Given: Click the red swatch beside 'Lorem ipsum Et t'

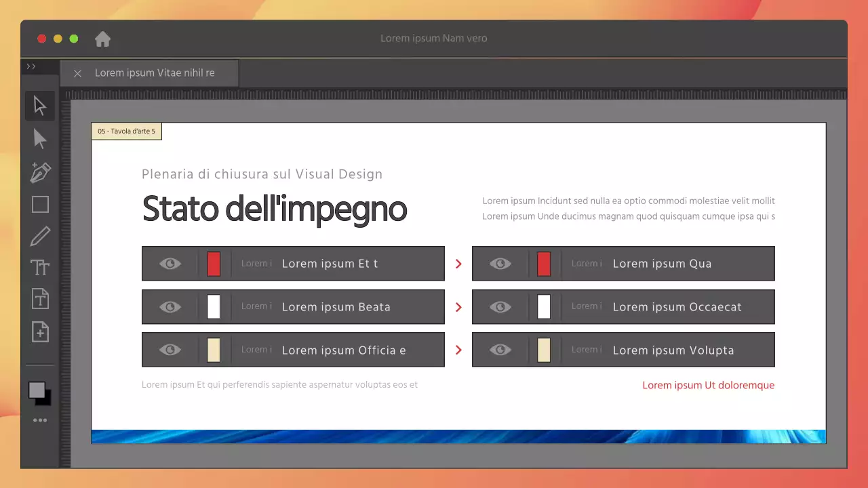Looking at the screenshot, I should [214, 264].
